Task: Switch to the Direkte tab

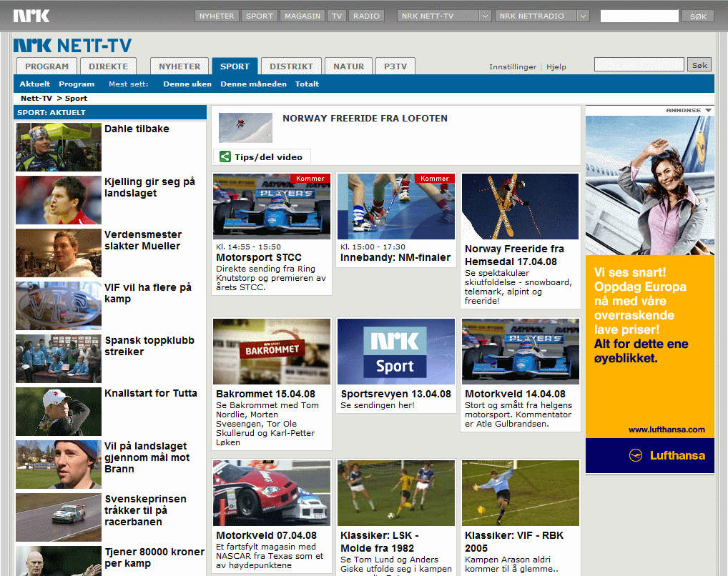Action: [108, 66]
